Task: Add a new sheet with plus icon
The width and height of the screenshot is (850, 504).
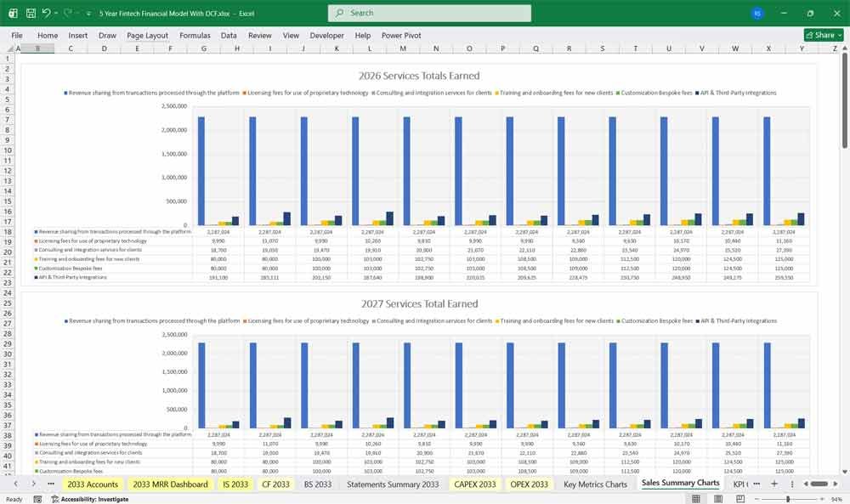Action: point(774,484)
